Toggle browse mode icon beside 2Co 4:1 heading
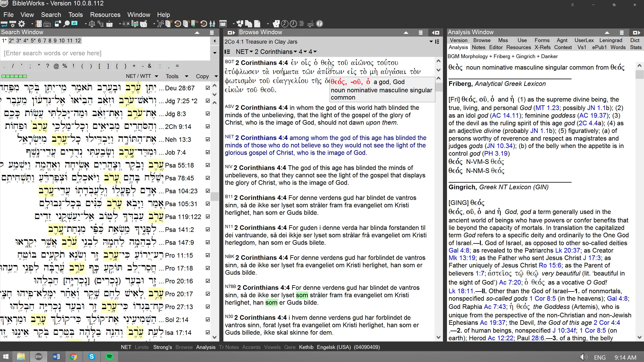 [x=437, y=42]
